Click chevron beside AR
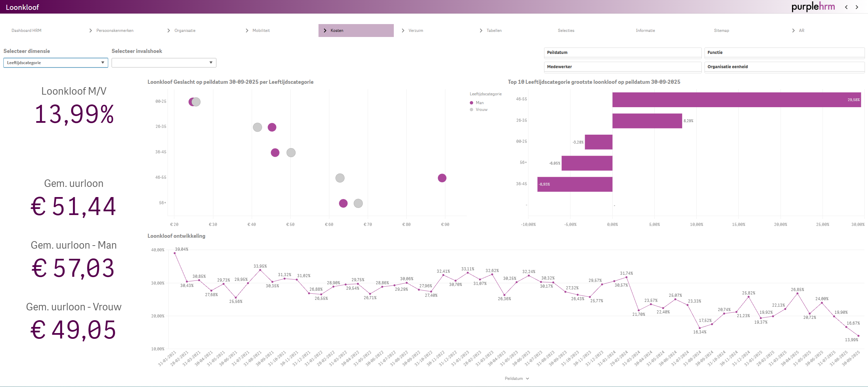Viewport: 868px width, 387px height. click(x=793, y=31)
